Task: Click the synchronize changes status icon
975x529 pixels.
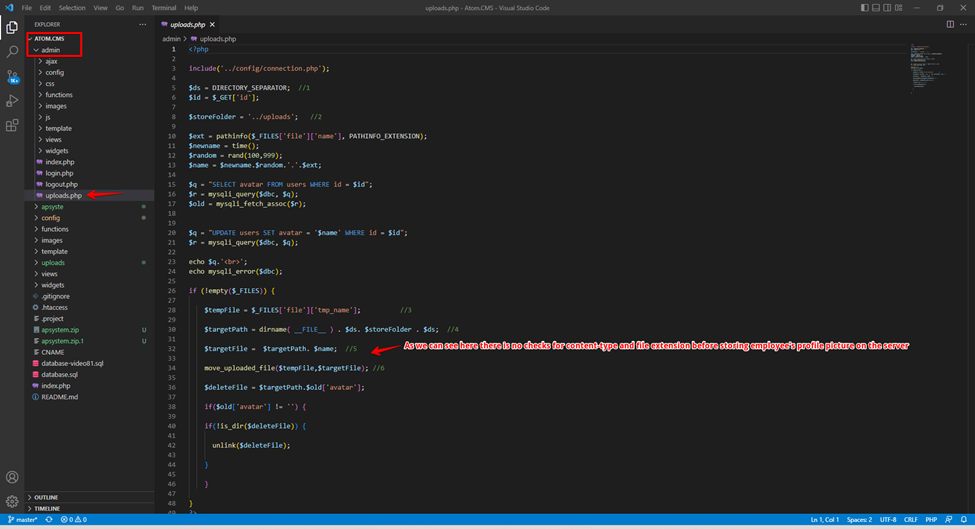Action: [x=49, y=520]
